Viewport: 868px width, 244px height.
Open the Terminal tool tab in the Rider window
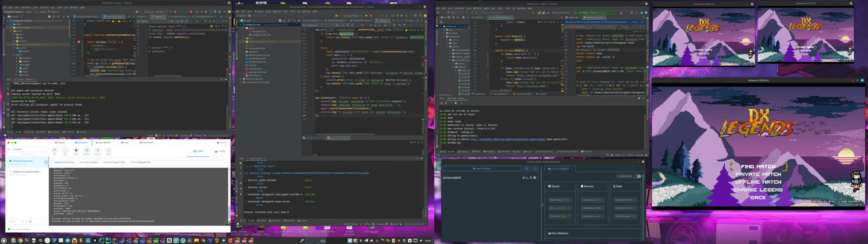tap(586, 152)
